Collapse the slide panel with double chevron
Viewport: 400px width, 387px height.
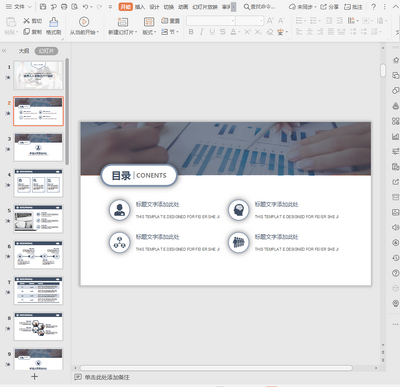(4, 51)
